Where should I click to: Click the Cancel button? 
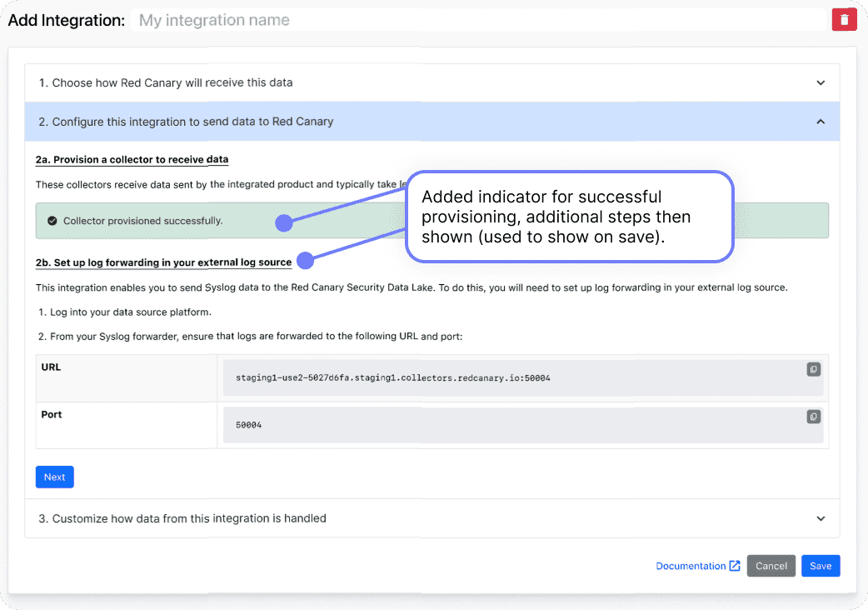point(771,566)
